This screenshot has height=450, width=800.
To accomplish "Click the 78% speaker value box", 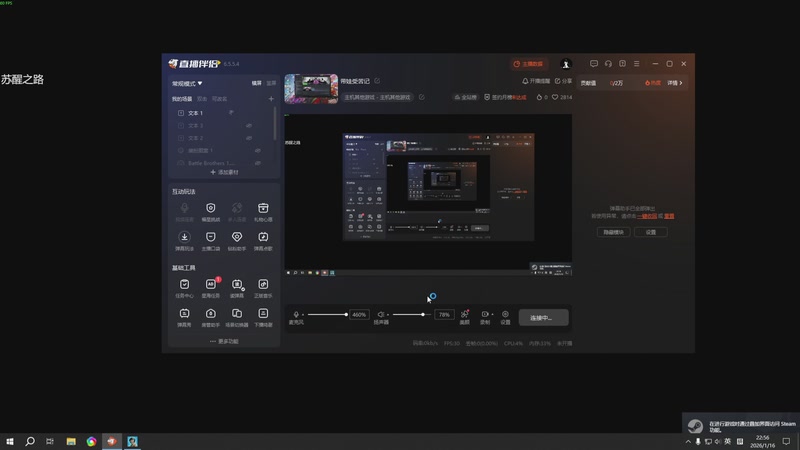I will tap(444, 315).
